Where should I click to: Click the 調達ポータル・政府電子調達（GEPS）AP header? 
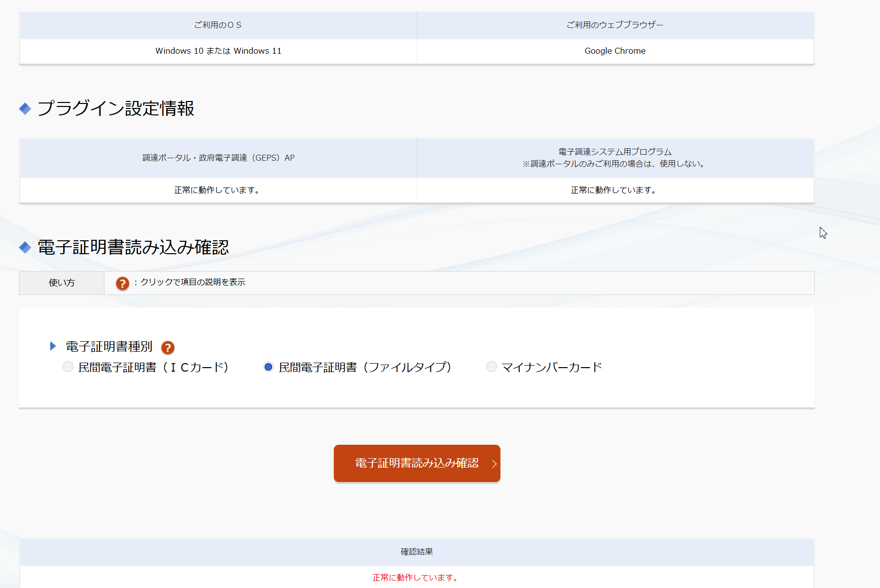click(x=218, y=158)
